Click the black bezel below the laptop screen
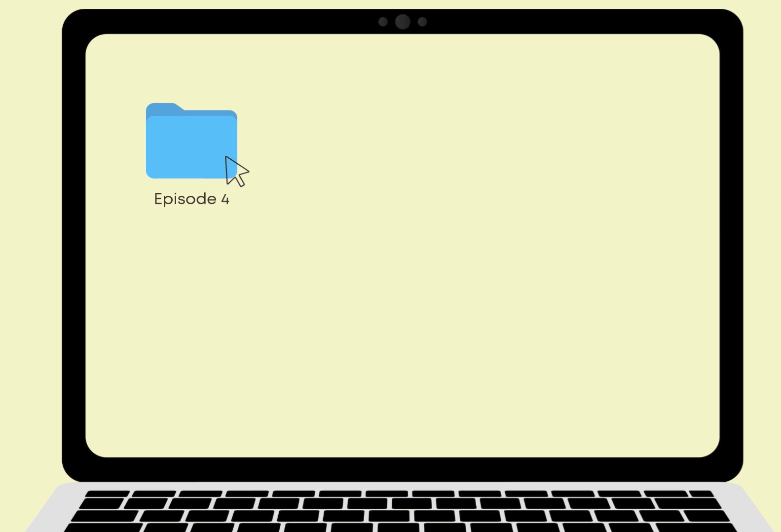 pyautogui.click(x=403, y=469)
